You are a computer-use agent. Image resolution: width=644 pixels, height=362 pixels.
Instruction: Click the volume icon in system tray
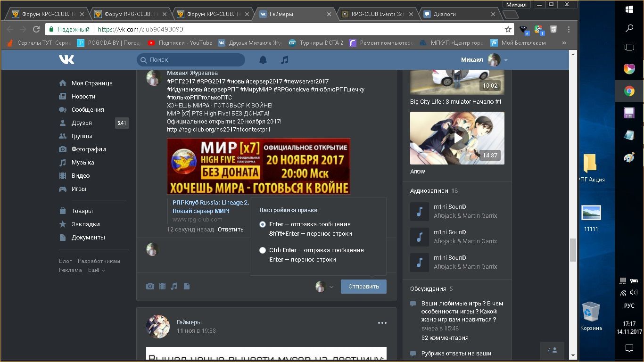coord(634,292)
